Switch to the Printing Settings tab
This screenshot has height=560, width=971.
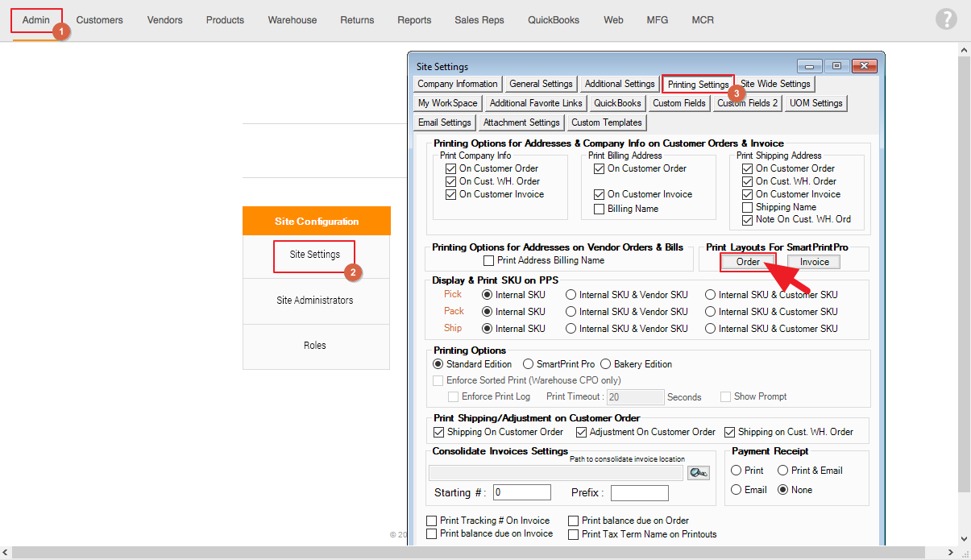(698, 85)
